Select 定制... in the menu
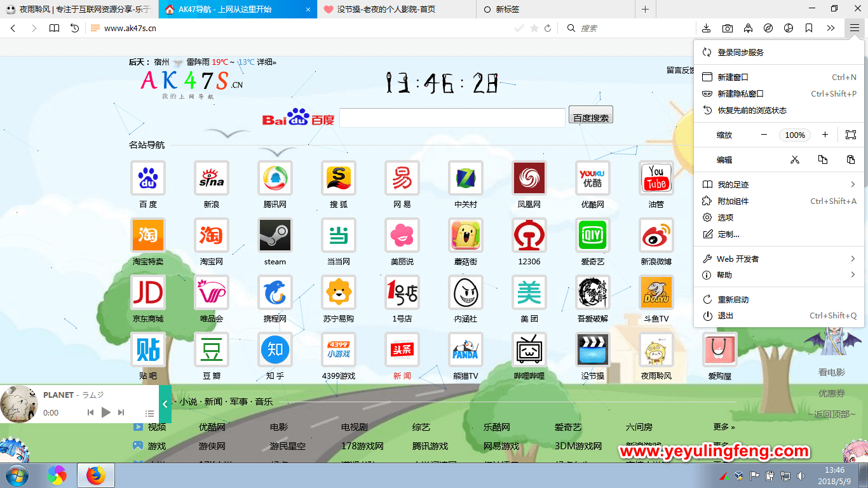 (x=779, y=234)
